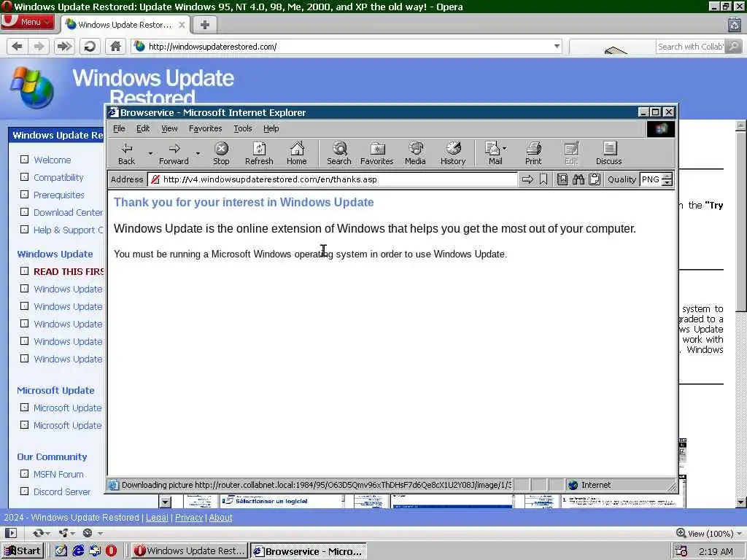The image size is (747, 560).
Task: Switch to Windows Update Rest taskbar button
Action: point(189,551)
